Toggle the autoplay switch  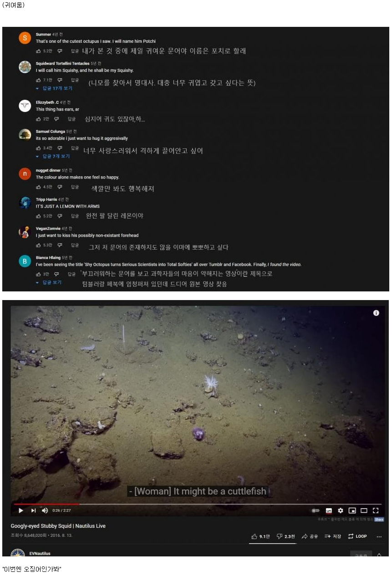click(316, 510)
